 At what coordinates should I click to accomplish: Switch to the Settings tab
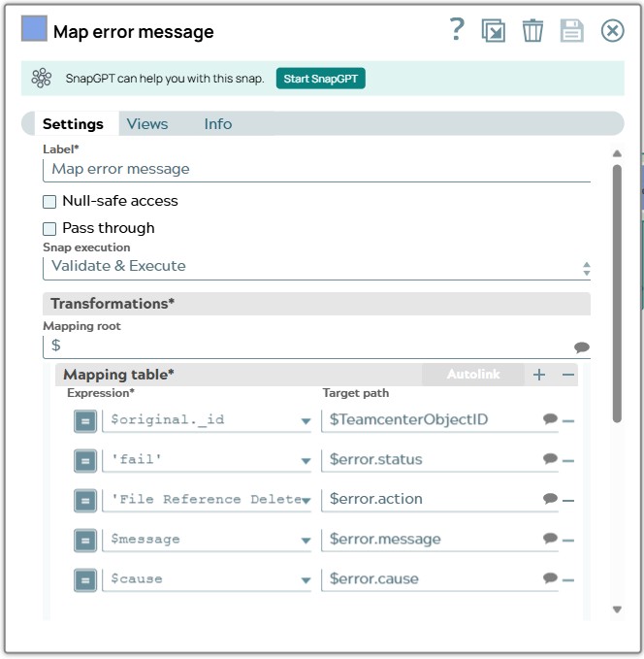click(73, 124)
